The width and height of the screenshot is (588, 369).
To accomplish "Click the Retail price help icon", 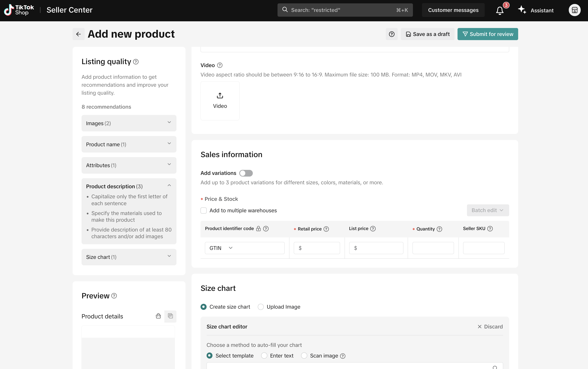I will (326, 229).
